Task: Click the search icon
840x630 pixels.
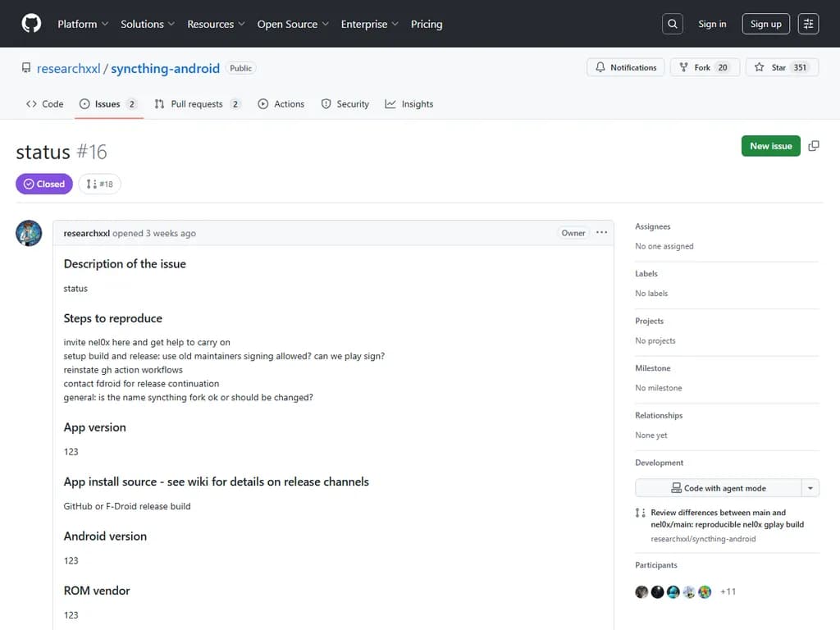Action: tap(672, 23)
